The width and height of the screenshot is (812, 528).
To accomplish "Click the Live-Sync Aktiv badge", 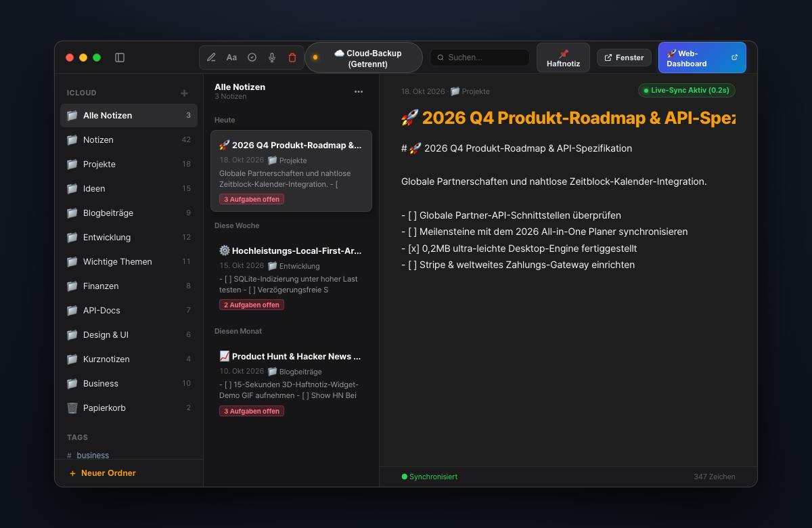I will pos(687,90).
